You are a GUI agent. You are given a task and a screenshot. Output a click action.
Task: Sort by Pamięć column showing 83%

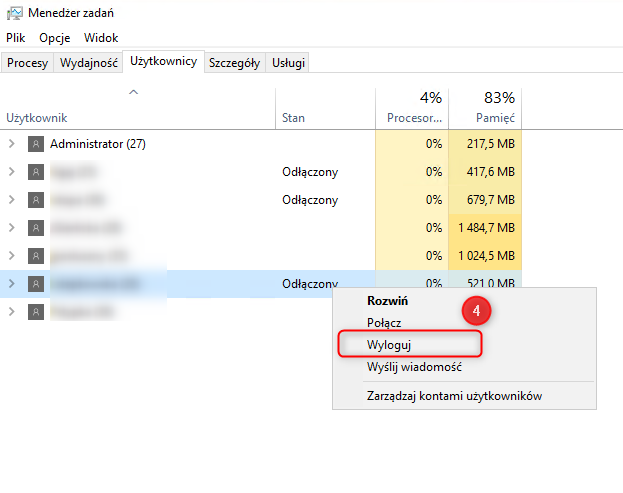click(x=485, y=108)
